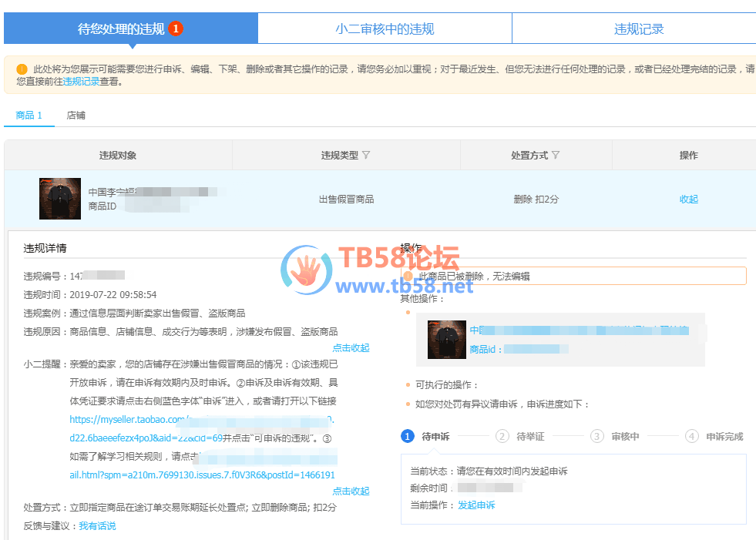Viewport: 756px width, 540px height.
Task: Click the product thumbnail in violation row
Action: click(60, 199)
